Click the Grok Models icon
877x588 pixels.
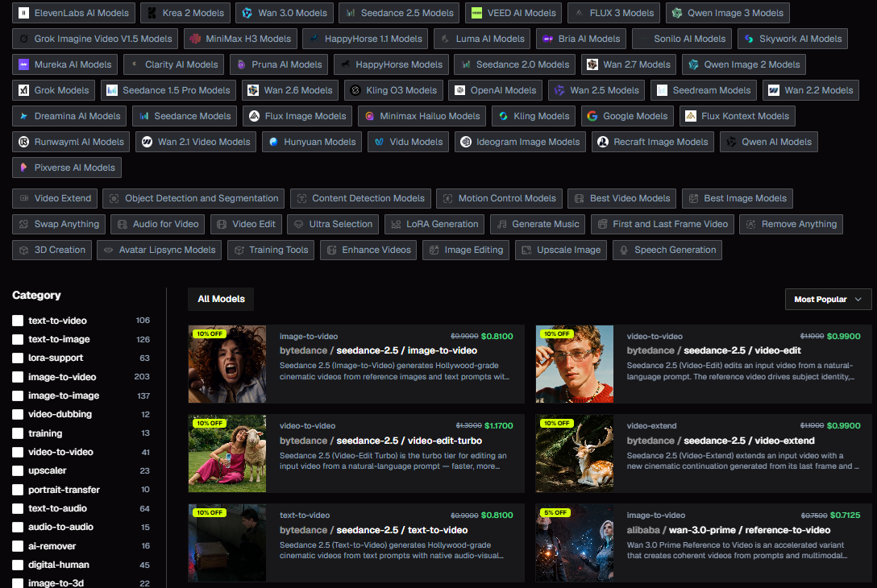[x=23, y=90]
